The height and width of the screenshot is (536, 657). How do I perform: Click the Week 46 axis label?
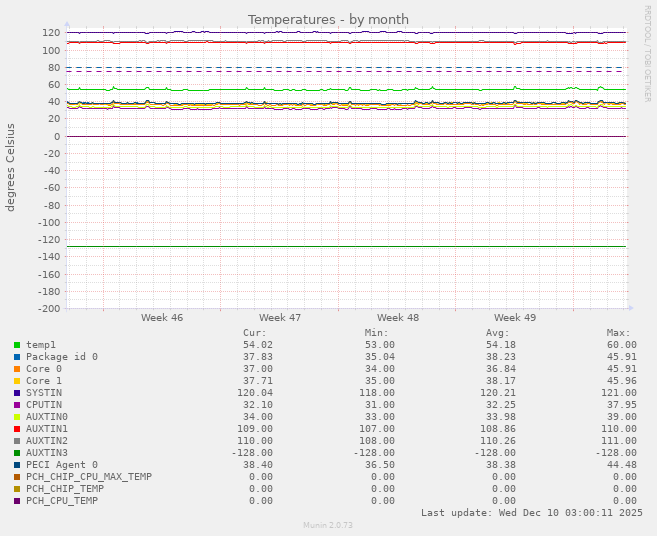click(x=162, y=317)
